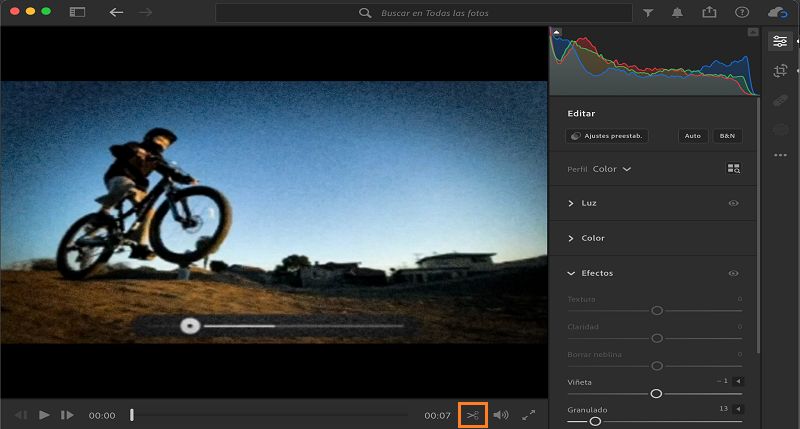Play the video
This screenshot has height=429, width=800.
(44, 415)
